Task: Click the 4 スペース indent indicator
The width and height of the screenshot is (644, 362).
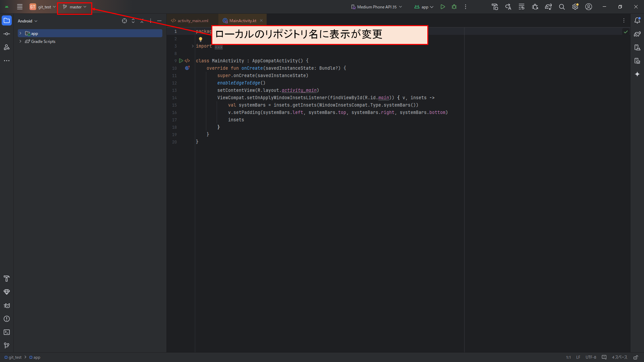Action: [x=620, y=357]
